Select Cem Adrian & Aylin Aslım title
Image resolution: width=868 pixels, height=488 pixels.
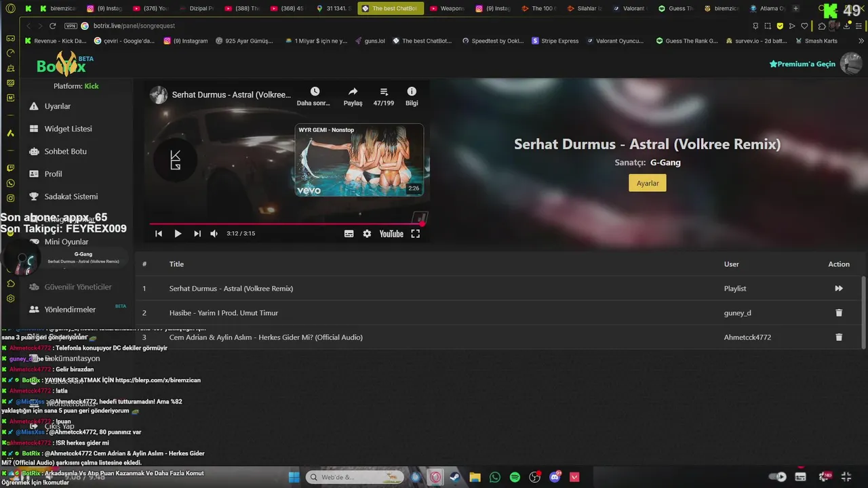click(266, 337)
